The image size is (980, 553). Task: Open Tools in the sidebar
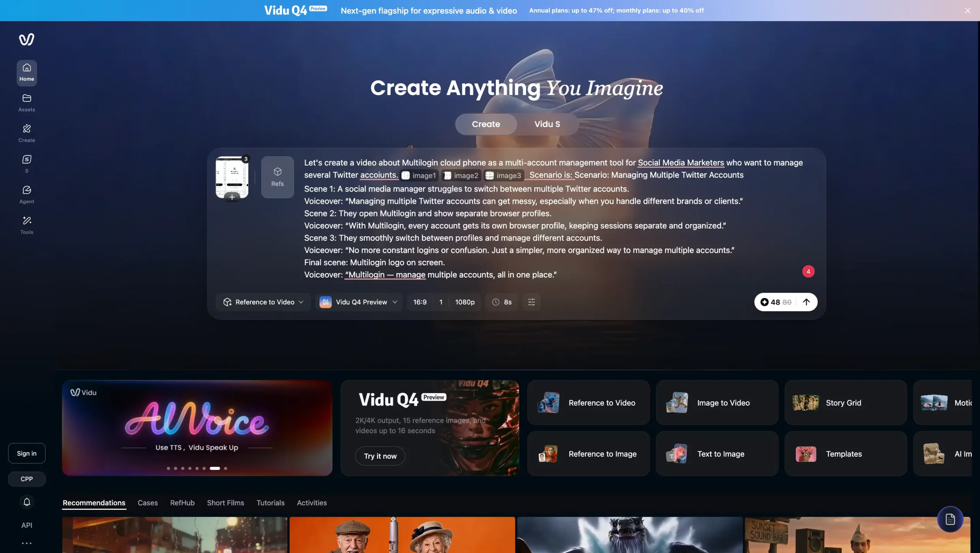tap(26, 226)
